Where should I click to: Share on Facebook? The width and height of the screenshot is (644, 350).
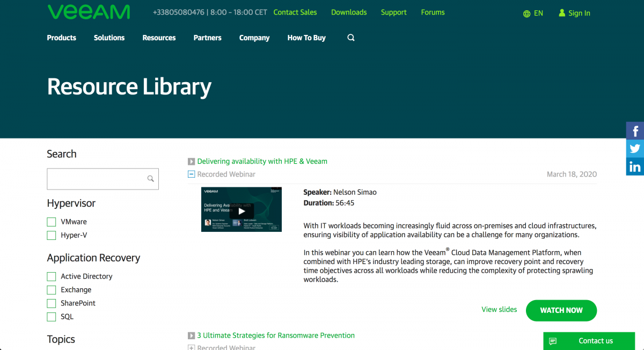point(635,131)
